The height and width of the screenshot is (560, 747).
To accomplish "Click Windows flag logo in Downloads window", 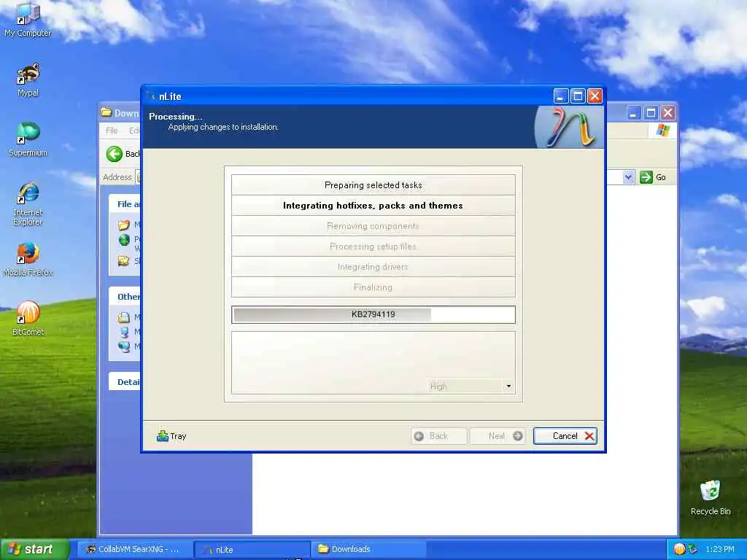I will pos(662,130).
